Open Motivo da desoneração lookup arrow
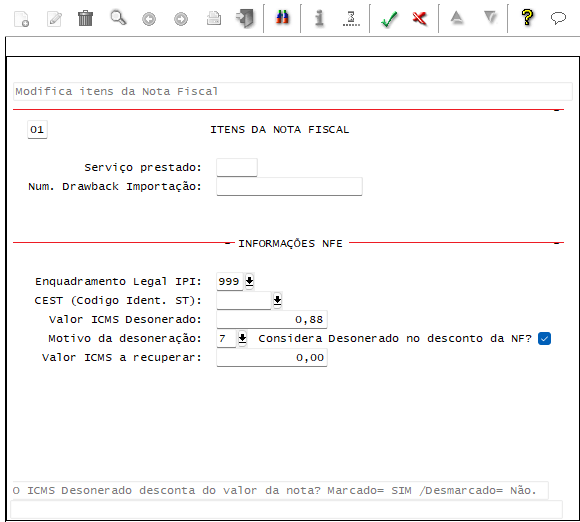Viewport: 580px width, 522px height. [242, 339]
